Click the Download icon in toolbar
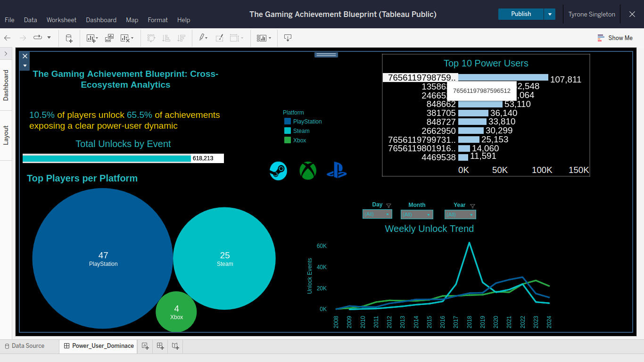644x362 pixels. coord(288,38)
